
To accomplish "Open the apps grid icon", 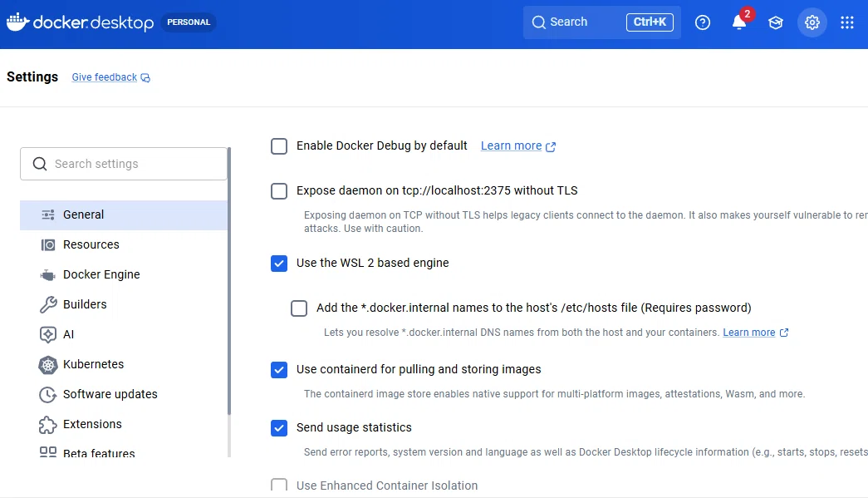I will (x=847, y=22).
